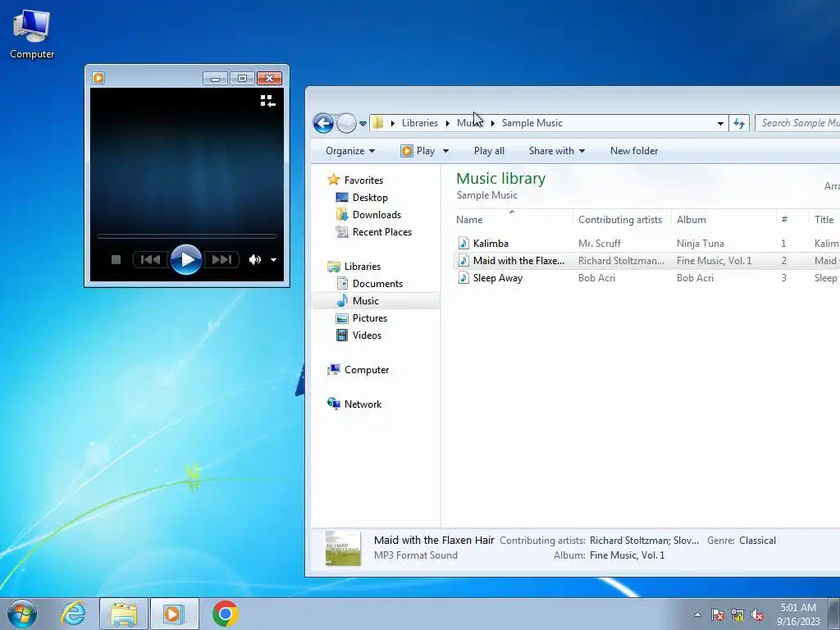This screenshot has width=840, height=630.
Task: Open Action Center flag icon in tray
Action: [717, 615]
